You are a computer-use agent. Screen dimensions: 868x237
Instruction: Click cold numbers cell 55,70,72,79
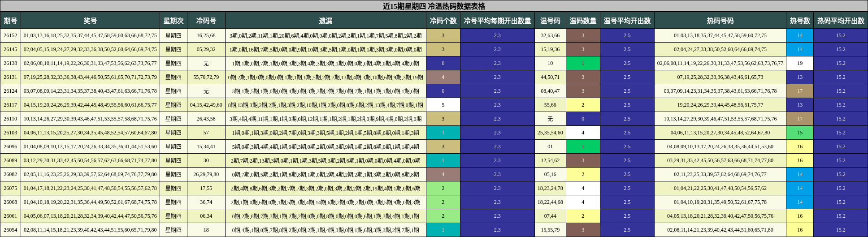click(206, 77)
